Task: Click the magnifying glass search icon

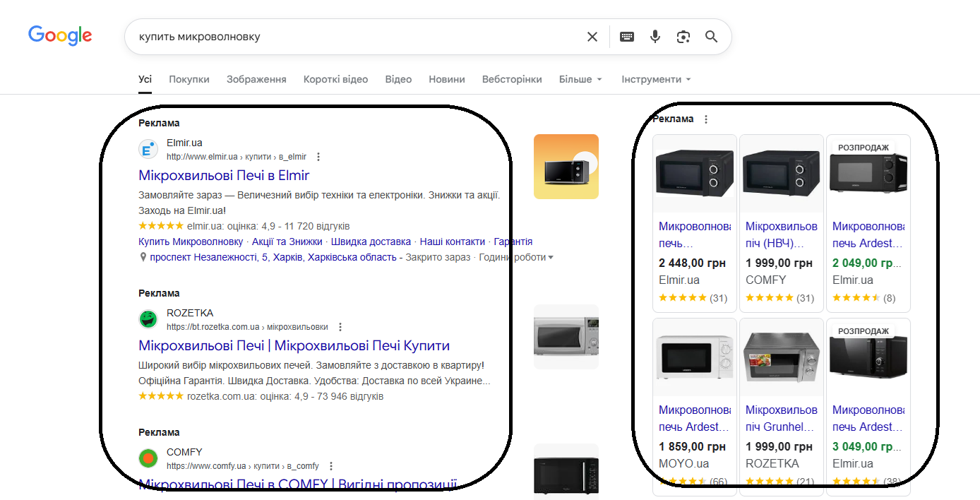Action: [711, 37]
